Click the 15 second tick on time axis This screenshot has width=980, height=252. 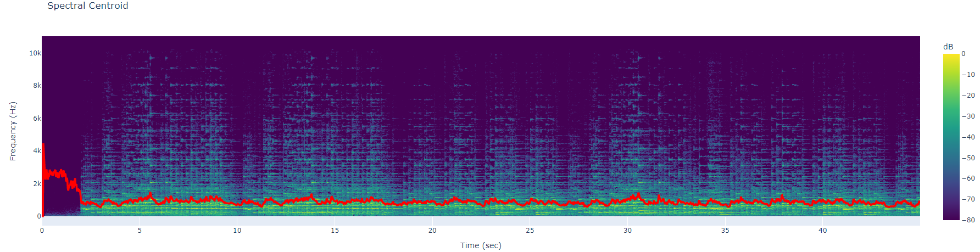coord(335,231)
